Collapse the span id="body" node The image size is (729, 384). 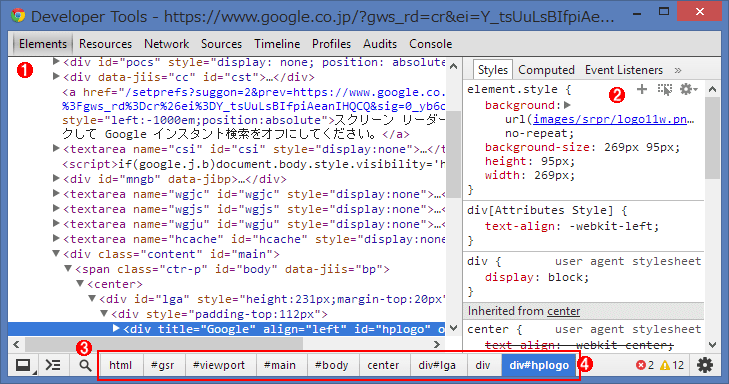point(68,268)
